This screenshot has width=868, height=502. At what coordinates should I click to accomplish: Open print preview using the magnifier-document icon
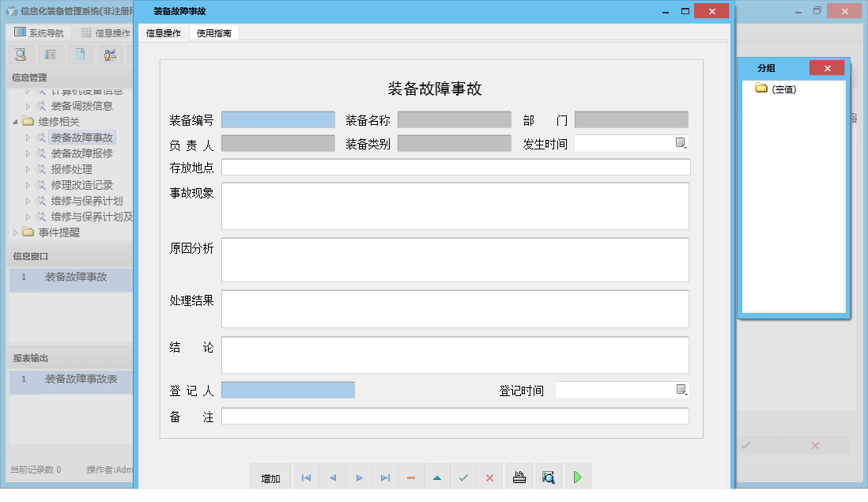[x=548, y=476]
